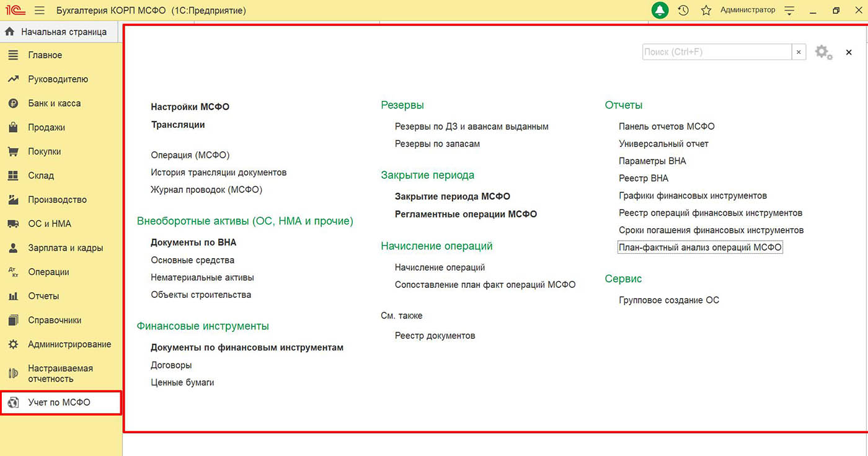This screenshot has height=456, width=868.
Task: Click the Операции Дт/Кт icon
Action: point(13,272)
